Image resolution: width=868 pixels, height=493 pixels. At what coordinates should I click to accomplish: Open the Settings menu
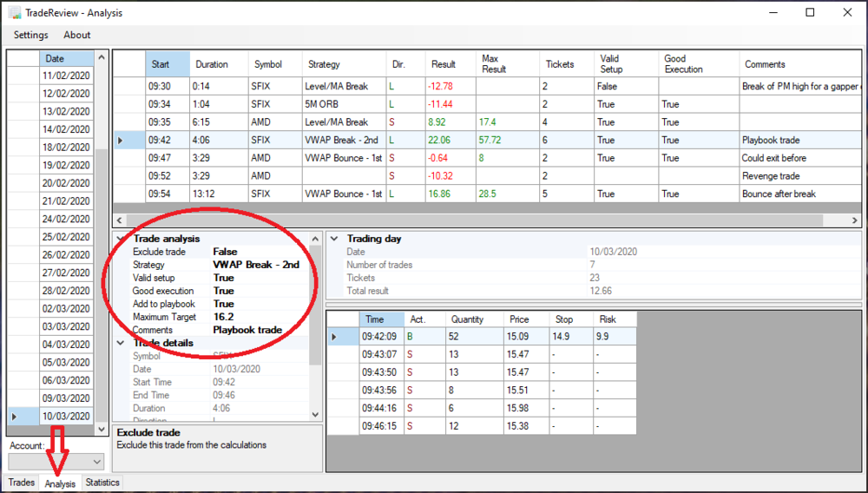pyautogui.click(x=31, y=36)
